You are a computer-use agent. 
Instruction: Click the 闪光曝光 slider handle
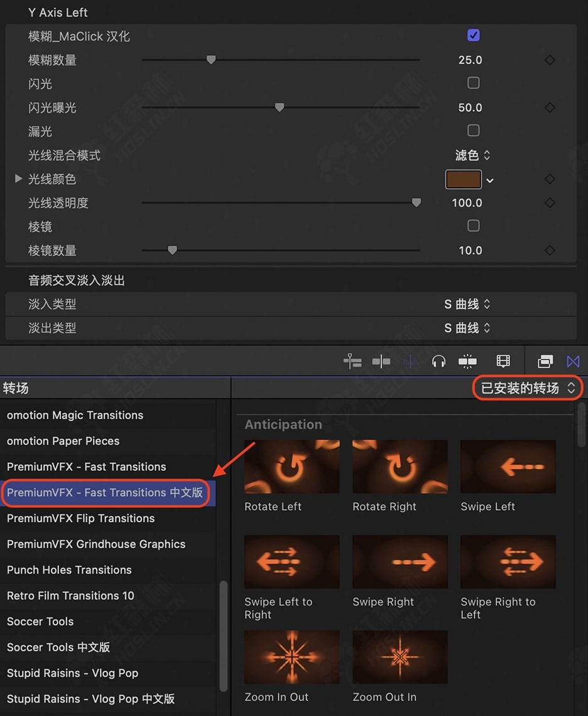pos(280,107)
